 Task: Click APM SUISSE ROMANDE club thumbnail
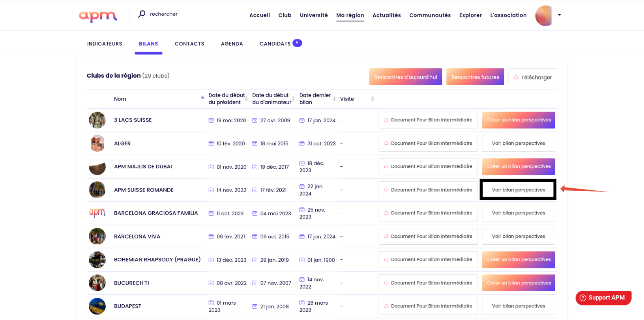(97, 190)
